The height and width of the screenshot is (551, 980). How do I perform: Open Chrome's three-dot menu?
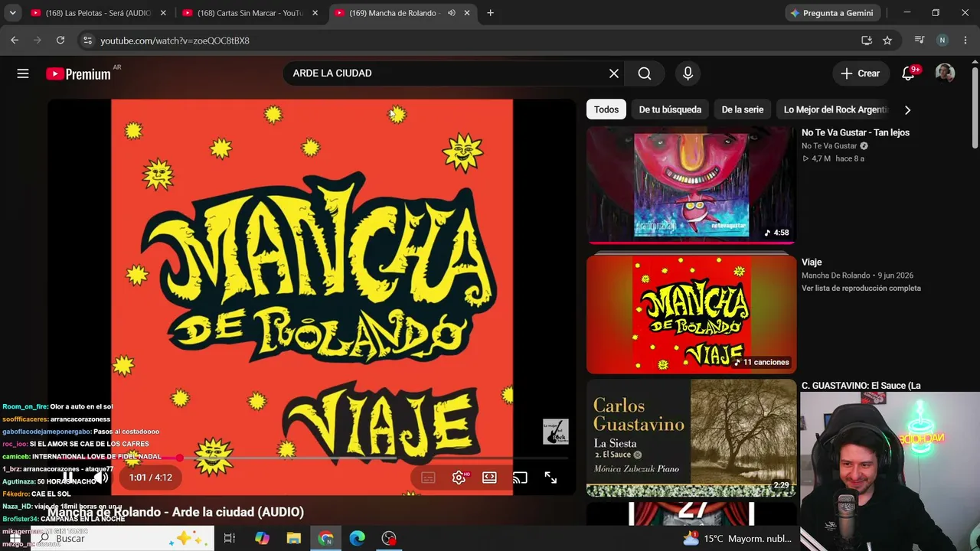click(x=965, y=41)
